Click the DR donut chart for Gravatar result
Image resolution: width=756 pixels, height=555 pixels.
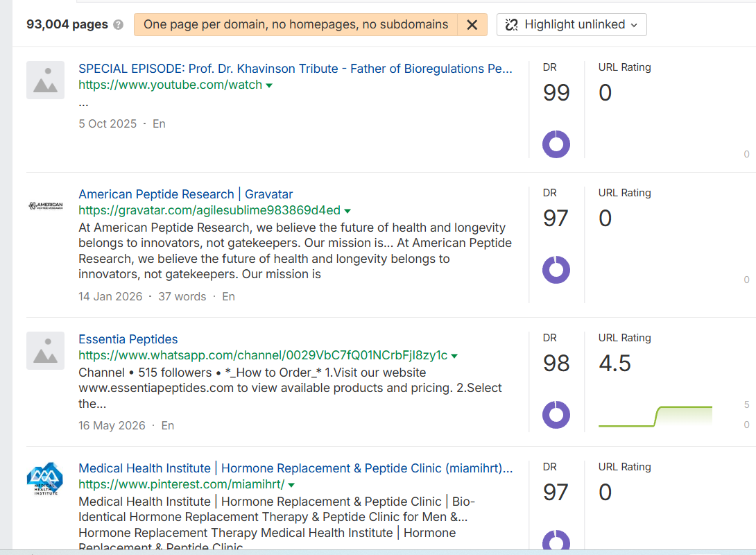[556, 270]
